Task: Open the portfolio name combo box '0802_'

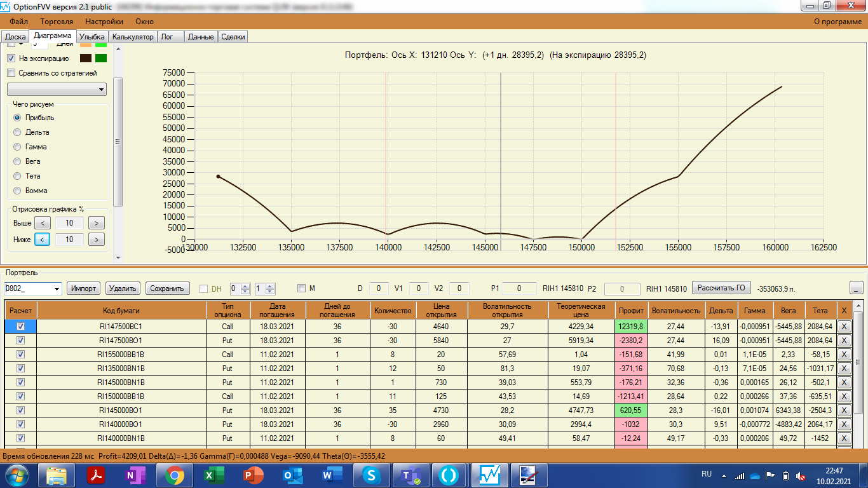Action: click(33, 288)
